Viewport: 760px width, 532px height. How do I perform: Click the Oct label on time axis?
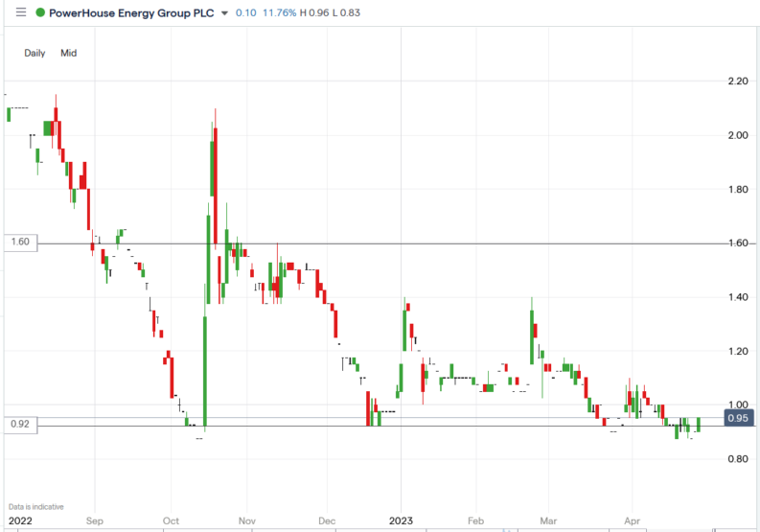pos(171,522)
